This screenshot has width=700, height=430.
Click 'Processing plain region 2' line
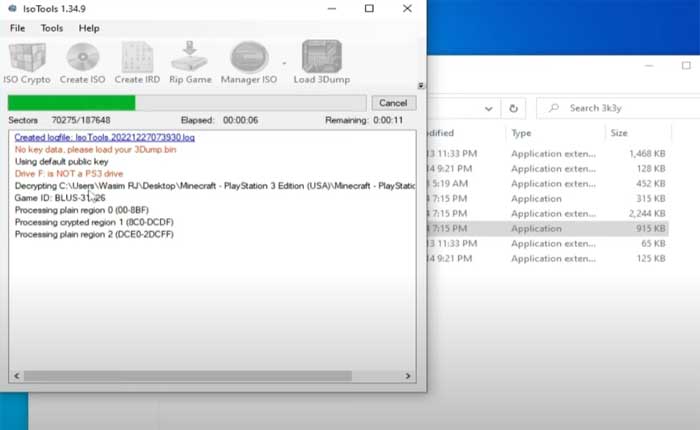94,234
